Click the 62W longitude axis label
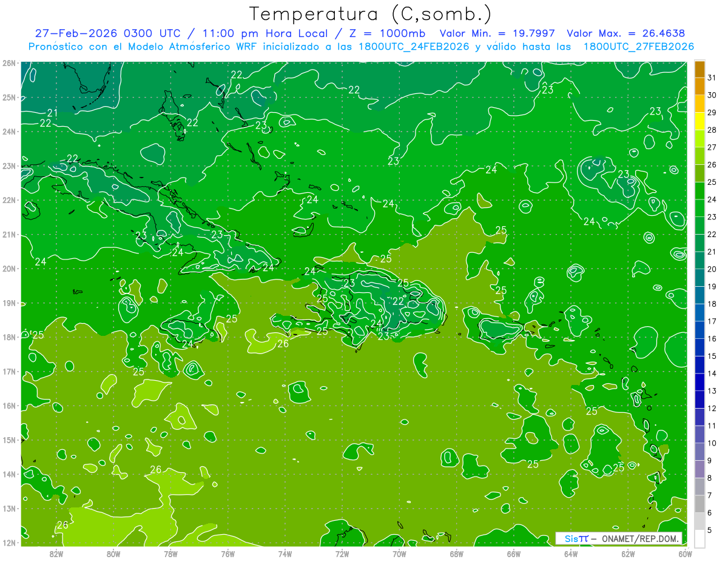This screenshot has width=728, height=562. point(628,554)
